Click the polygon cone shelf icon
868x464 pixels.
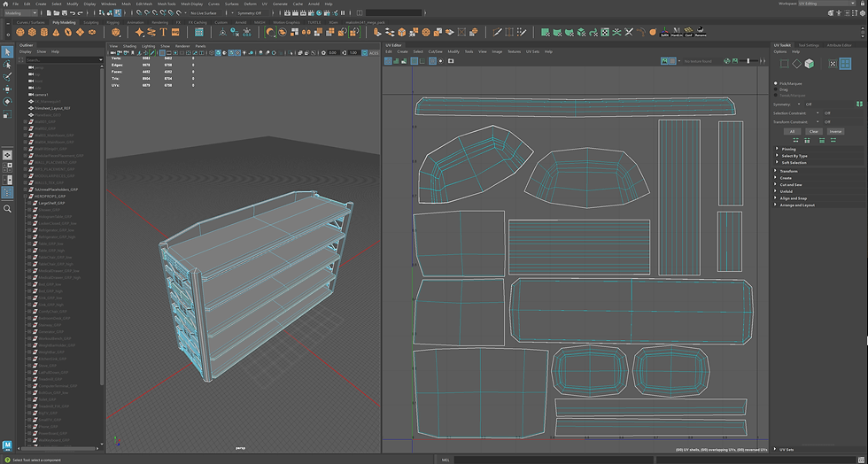point(57,33)
